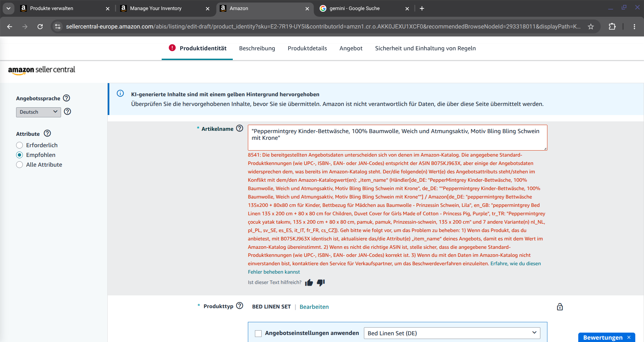Expand the Bed Linen Set (DE) dropdown
This screenshot has width=644, height=342.
click(x=452, y=333)
